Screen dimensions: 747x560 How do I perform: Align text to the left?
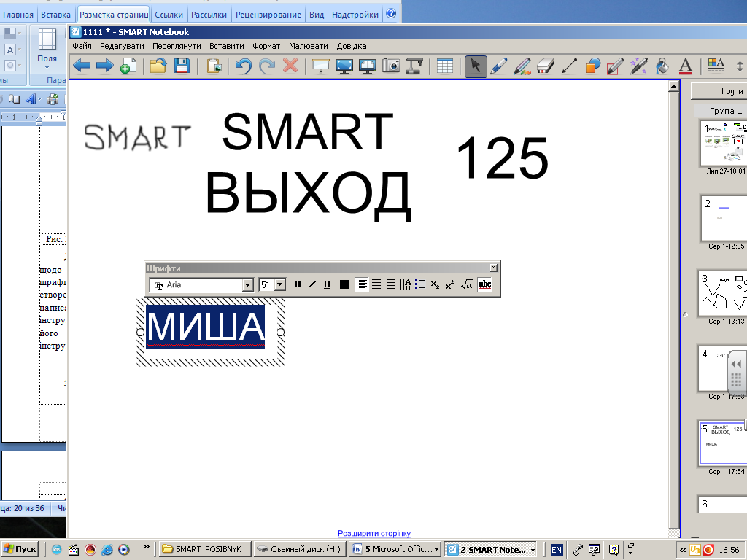362,284
